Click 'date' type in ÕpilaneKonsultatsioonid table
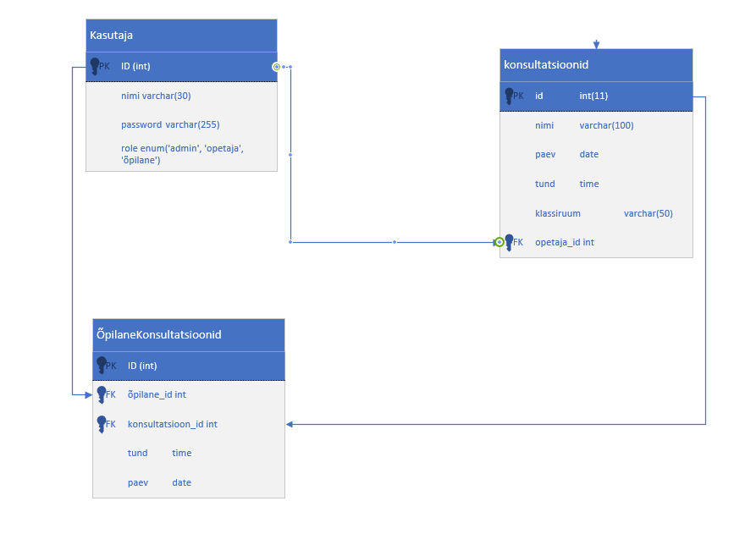 coord(182,482)
